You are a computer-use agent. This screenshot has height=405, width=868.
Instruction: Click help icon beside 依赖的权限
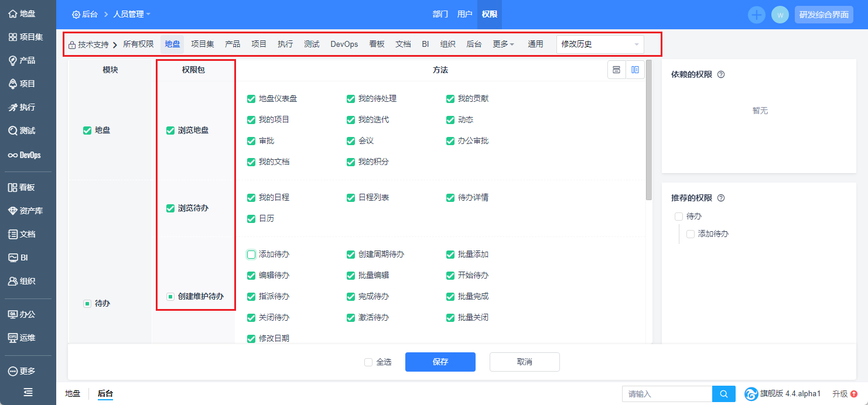click(x=721, y=74)
